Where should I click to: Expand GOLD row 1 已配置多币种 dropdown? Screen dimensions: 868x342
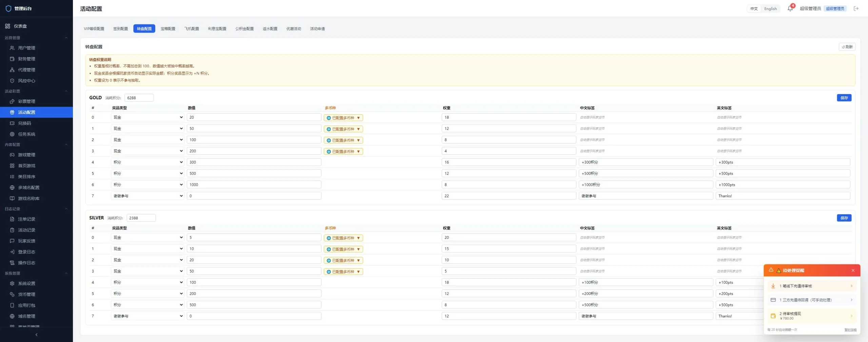[343, 129]
